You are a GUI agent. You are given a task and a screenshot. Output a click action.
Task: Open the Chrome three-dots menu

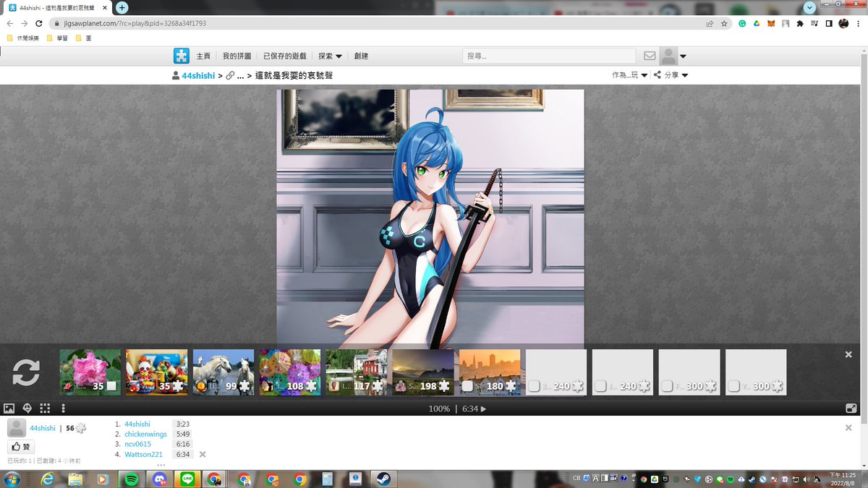pyautogui.click(x=859, y=23)
